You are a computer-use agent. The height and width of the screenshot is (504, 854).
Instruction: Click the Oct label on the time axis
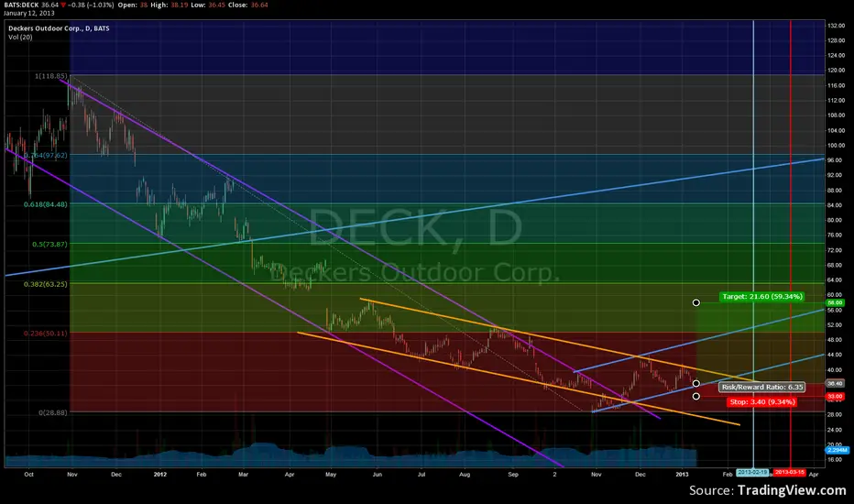click(x=29, y=475)
